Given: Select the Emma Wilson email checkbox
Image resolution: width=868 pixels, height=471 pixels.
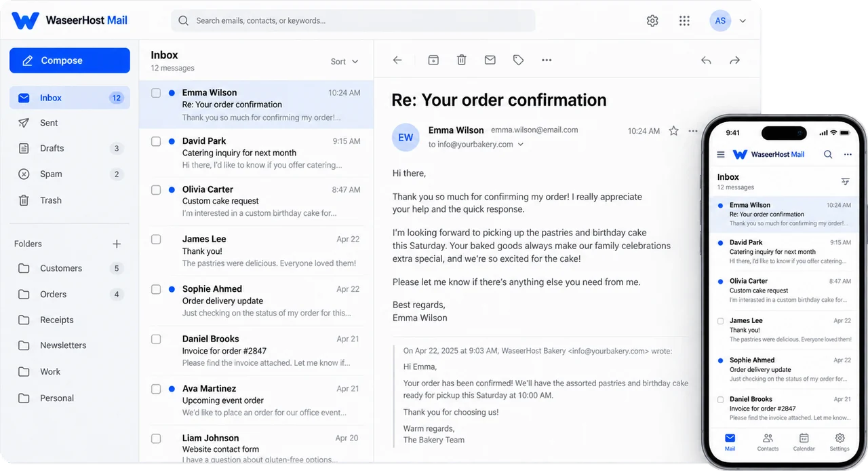Looking at the screenshot, I should [156, 93].
